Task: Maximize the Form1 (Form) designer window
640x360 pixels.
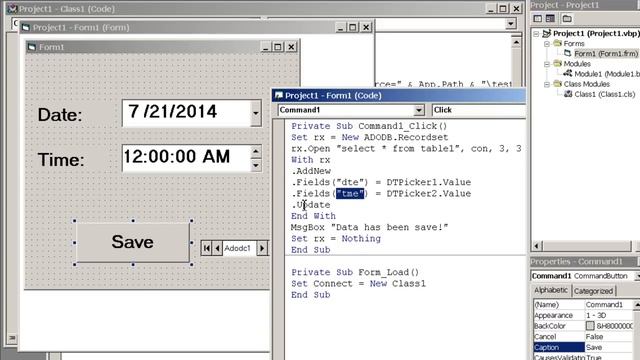Action: [353, 27]
